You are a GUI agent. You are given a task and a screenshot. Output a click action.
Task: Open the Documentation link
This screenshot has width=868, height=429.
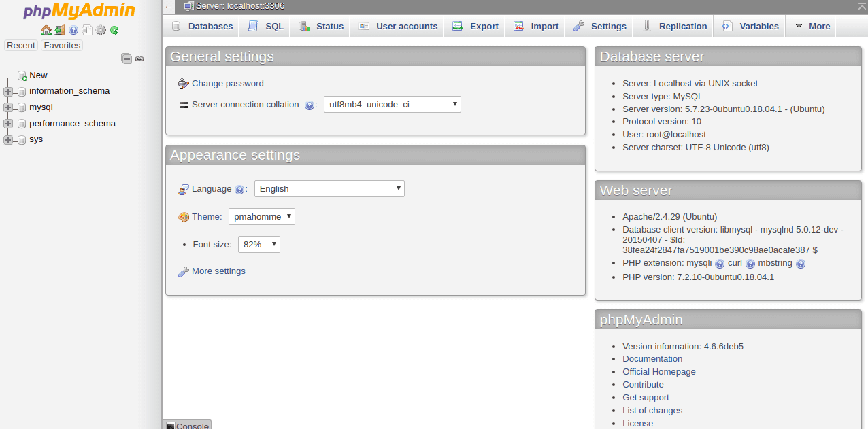click(652, 359)
